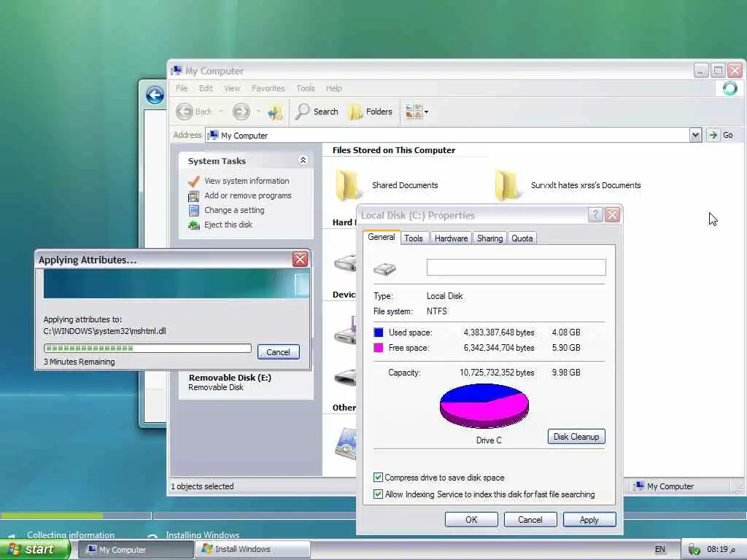747x560 pixels.
Task: Click the drive label input field
Action: tap(516, 267)
